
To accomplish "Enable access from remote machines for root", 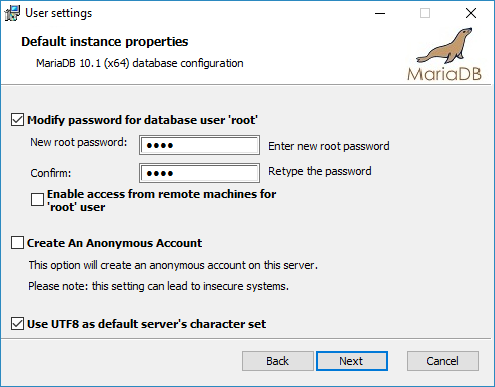I will tap(37, 200).
